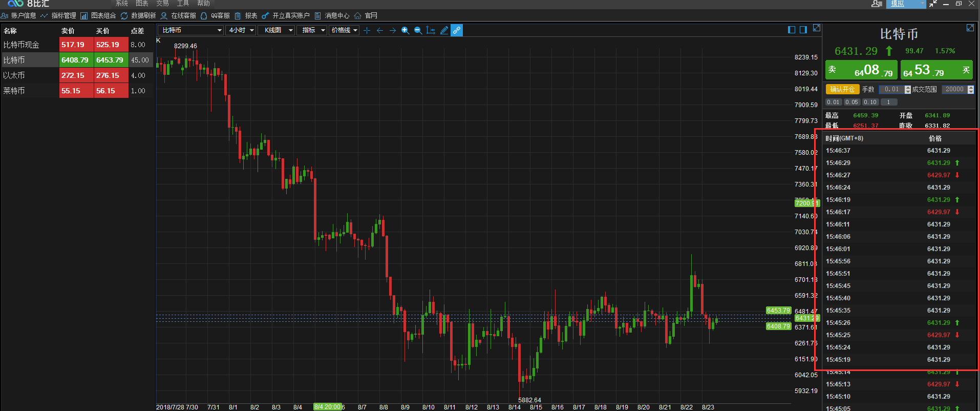980x411 pixels.
Task: Toggle the right panel layout button
Action: point(803,30)
